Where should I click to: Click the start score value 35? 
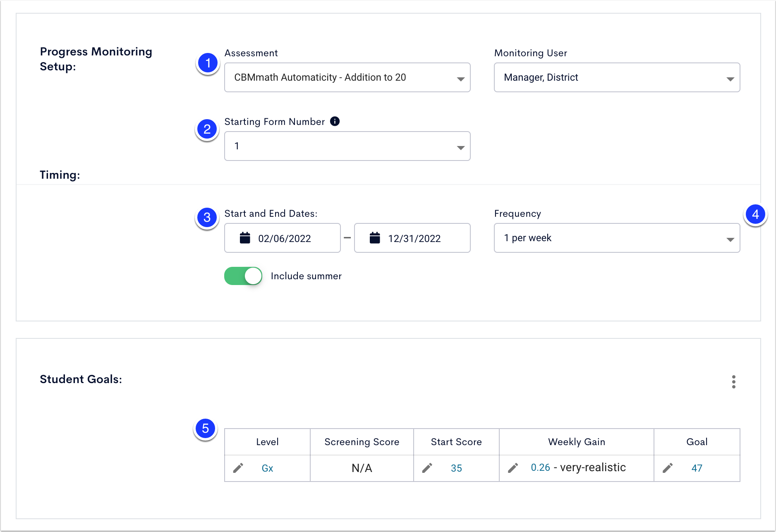click(456, 468)
